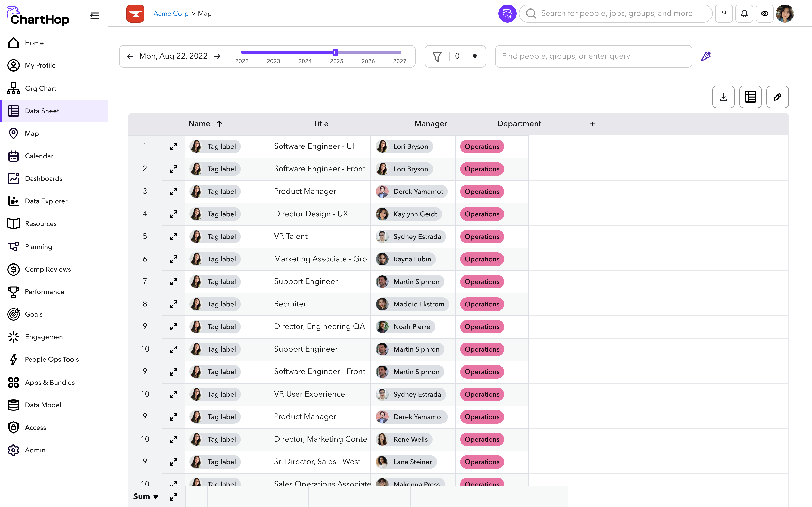
Task: Add a column with plus button
Action: point(592,124)
